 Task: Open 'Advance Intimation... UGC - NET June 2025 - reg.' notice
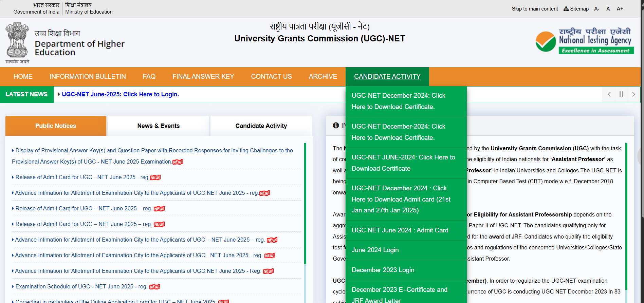pyautogui.click(x=139, y=255)
